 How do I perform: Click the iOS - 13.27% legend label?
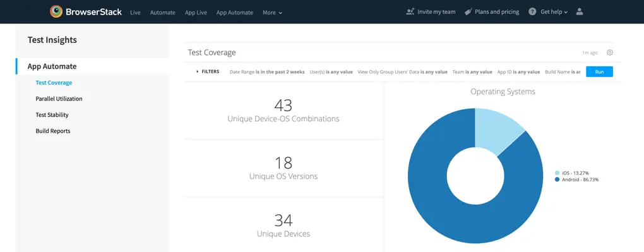tap(575, 173)
